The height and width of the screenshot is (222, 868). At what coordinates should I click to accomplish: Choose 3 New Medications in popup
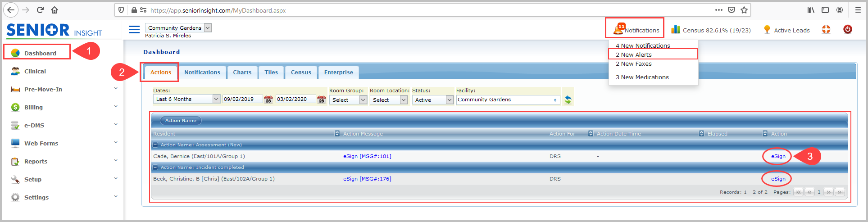(x=642, y=77)
